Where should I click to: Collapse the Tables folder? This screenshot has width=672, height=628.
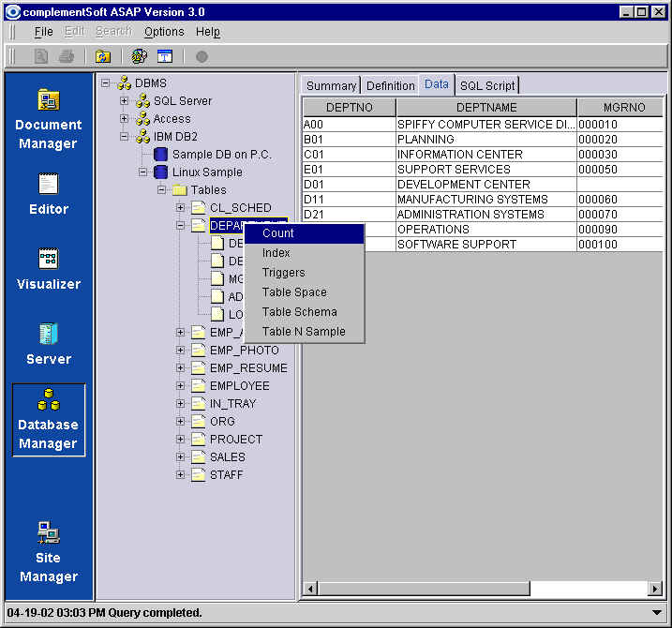(x=161, y=189)
